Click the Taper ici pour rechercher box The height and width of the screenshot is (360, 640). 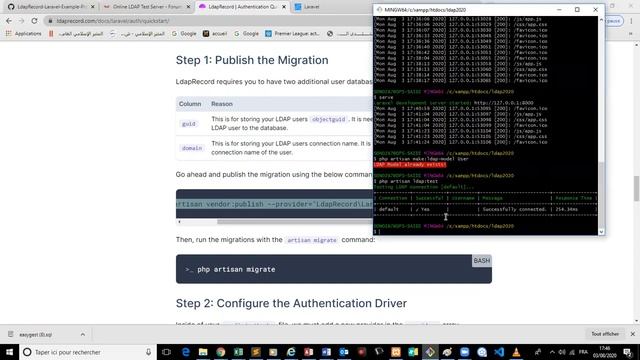coord(88,352)
